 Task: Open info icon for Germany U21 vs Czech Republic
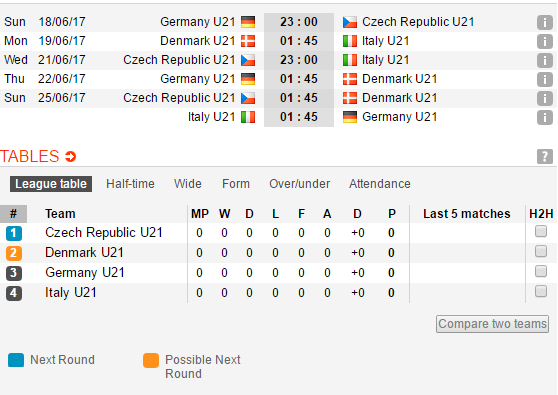coord(544,22)
